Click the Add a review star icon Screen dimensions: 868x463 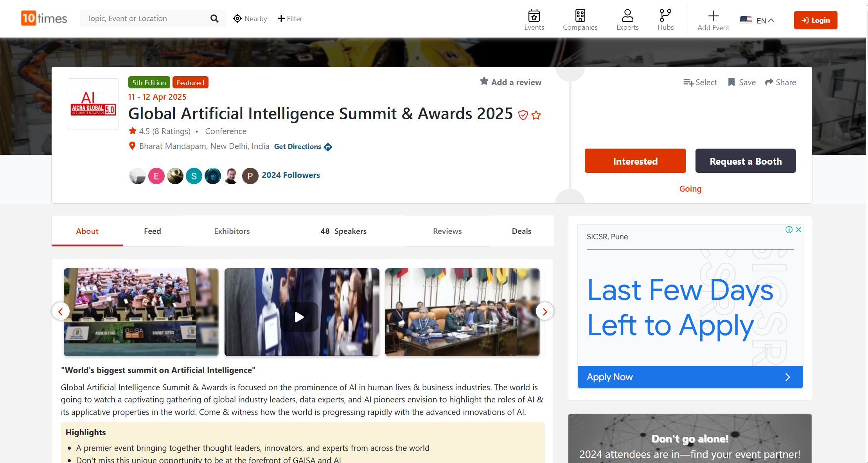[484, 81]
